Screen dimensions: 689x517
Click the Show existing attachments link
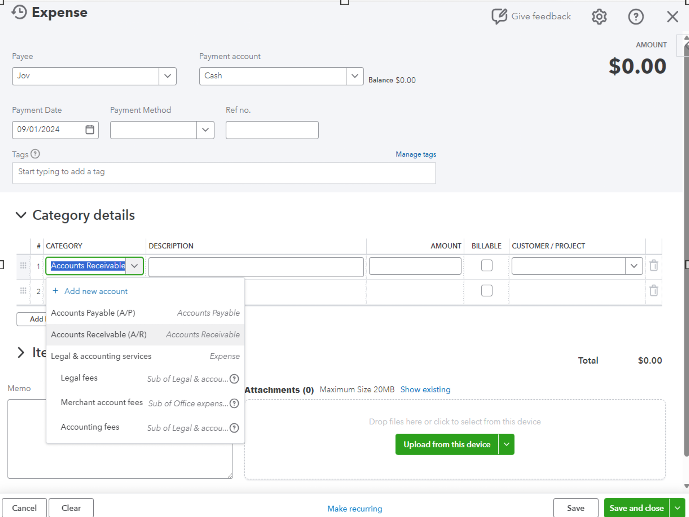(425, 389)
